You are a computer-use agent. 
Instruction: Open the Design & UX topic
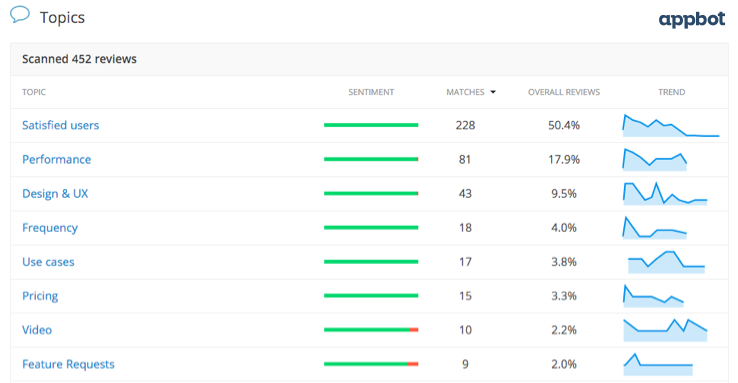coord(55,193)
